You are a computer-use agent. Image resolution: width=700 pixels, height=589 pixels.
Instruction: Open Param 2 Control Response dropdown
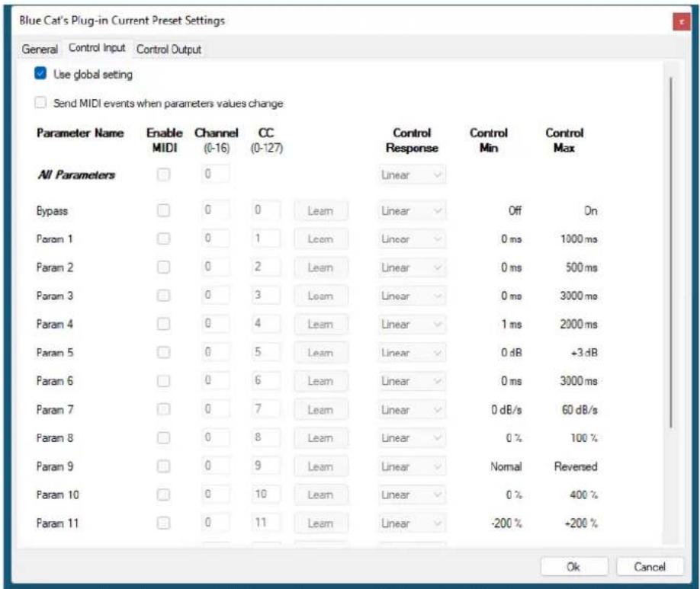tap(412, 267)
